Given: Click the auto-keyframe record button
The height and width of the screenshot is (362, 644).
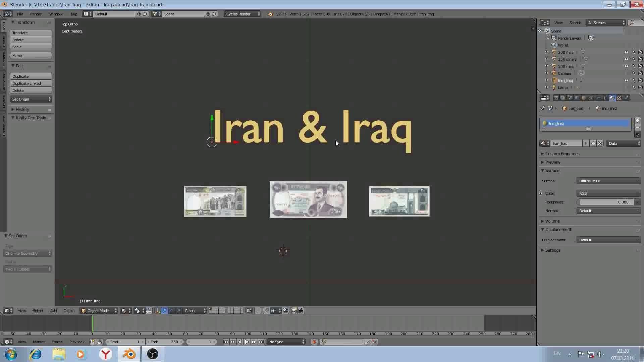Looking at the screenshot, I should (x=314, y=342).
